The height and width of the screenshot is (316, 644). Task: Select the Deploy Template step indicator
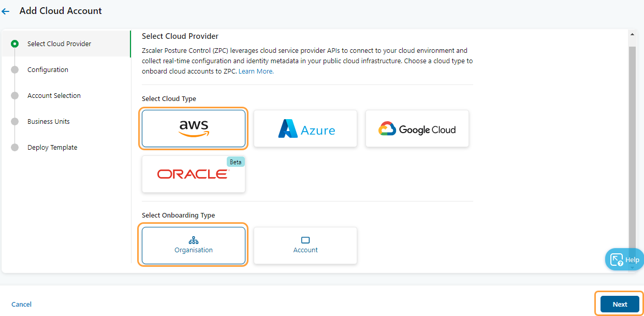point(15,147)
